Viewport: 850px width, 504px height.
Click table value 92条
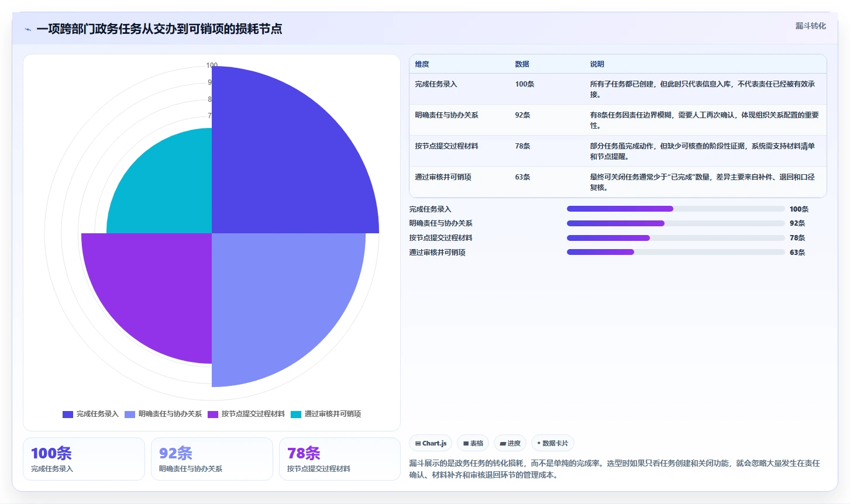click(x=522, y=115)
